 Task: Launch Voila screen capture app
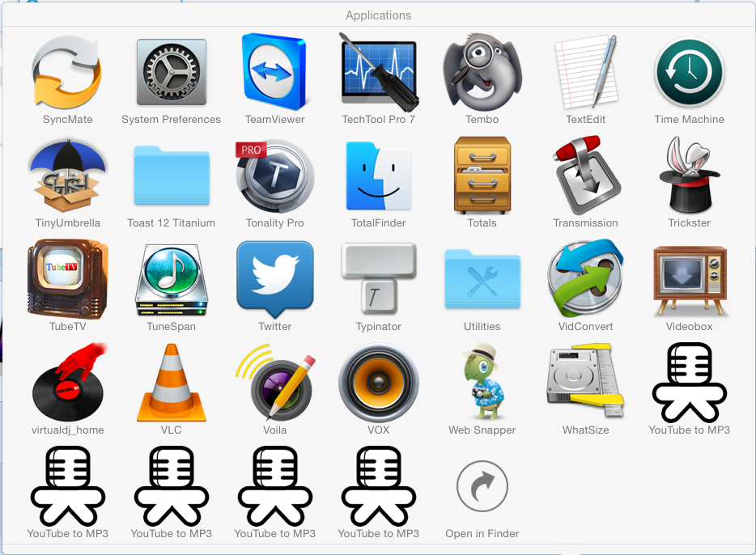pos(275,383)
